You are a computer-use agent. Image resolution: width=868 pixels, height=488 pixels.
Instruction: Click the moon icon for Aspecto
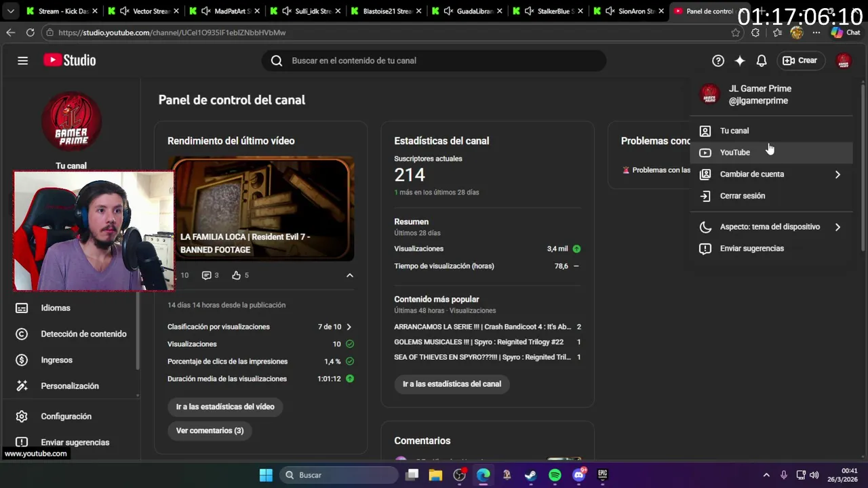705,227
